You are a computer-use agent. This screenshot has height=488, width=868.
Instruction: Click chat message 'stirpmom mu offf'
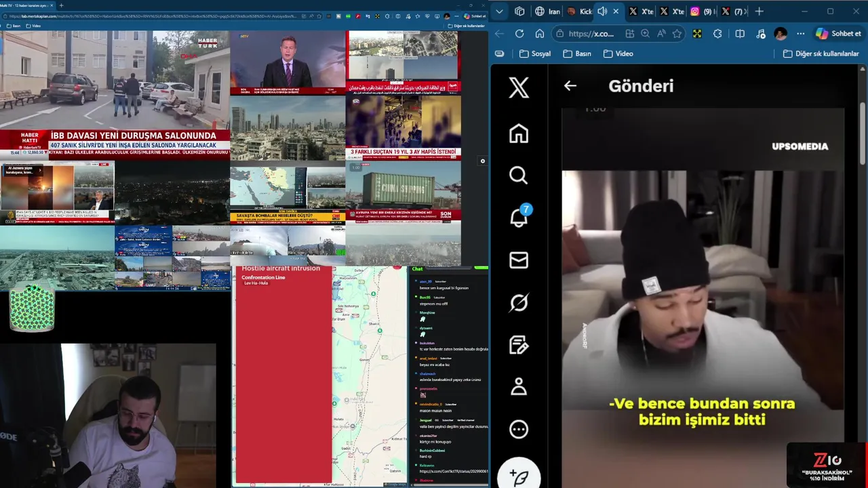[433, 304]
